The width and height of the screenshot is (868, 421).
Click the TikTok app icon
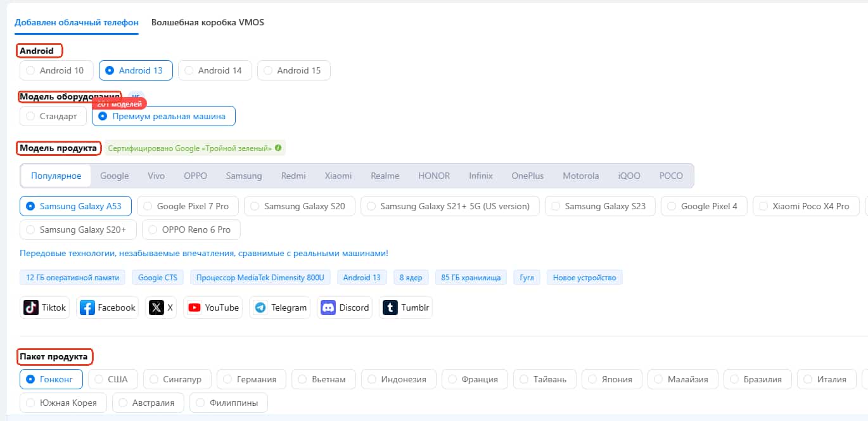coord(31,308)
